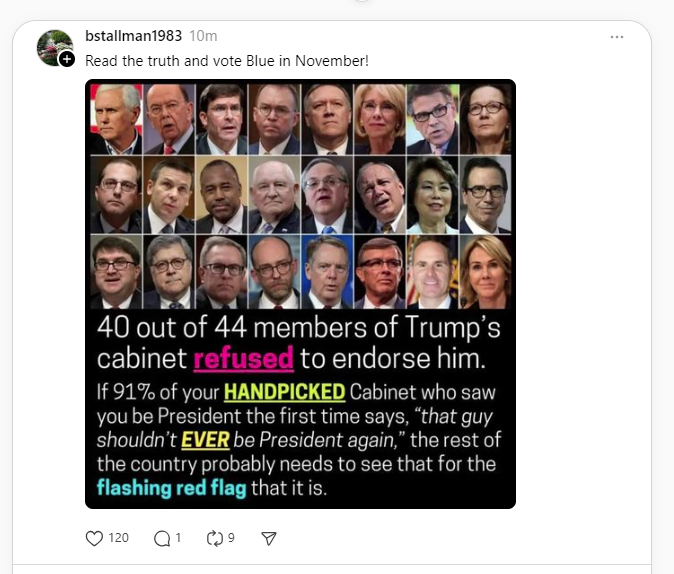This screenshot has width=674, height=574.
Task: Open the three-dot more options menu
Action: pos(617,37)
